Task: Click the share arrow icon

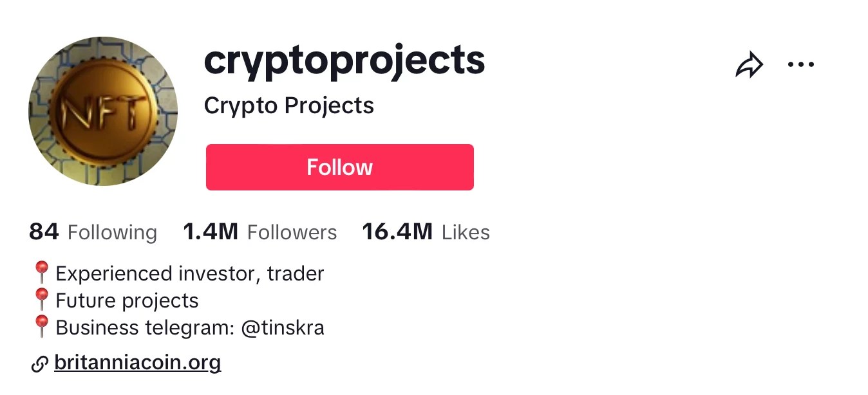Action: [x=749, y=64]
